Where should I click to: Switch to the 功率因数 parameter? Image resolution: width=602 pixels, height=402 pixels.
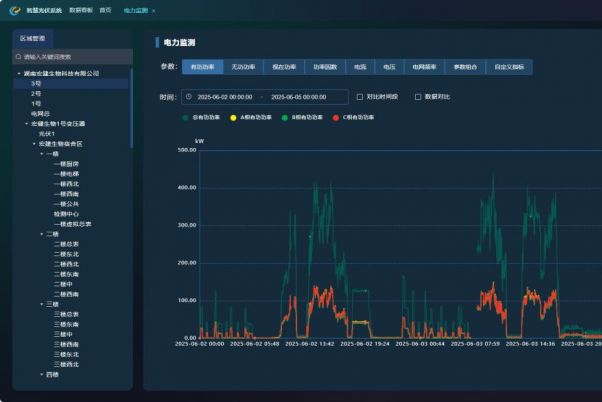(324, 66)
